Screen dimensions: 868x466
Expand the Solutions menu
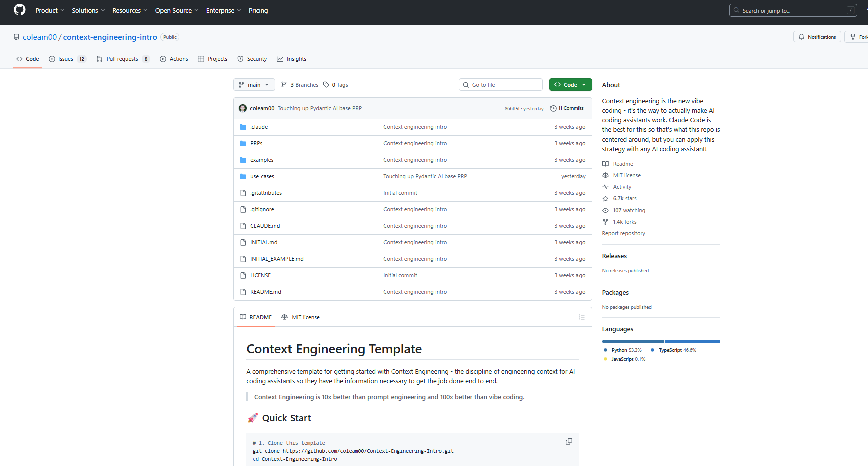(x=88, y=10)
